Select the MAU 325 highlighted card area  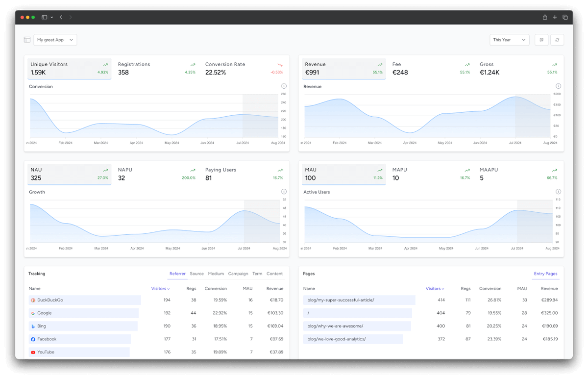[69, 174]
